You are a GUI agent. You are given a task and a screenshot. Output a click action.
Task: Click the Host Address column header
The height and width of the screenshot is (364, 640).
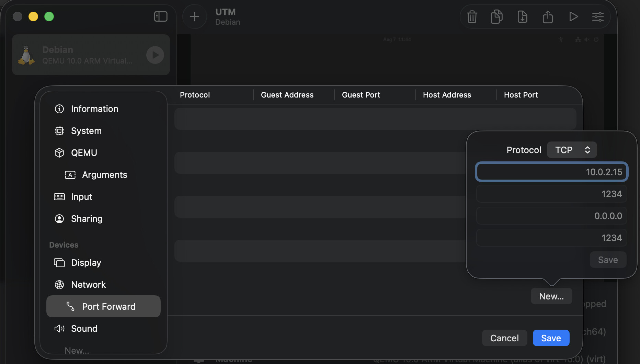447,95
